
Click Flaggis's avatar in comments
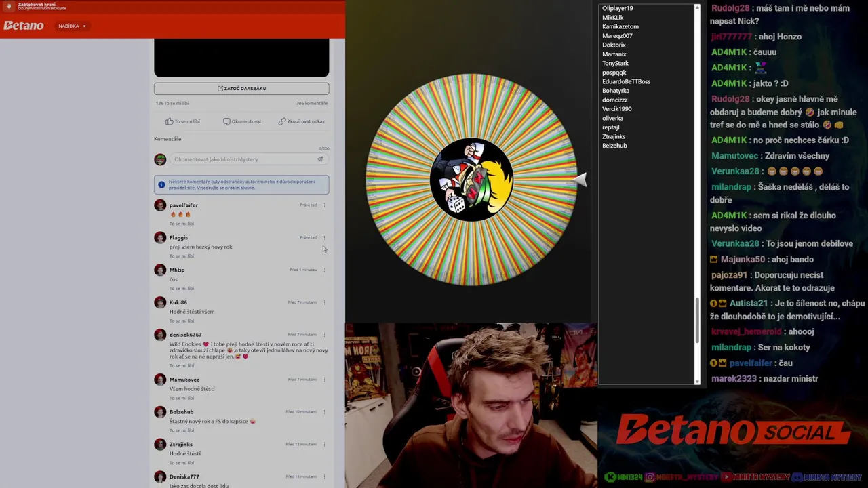click(x=160, y=238)
